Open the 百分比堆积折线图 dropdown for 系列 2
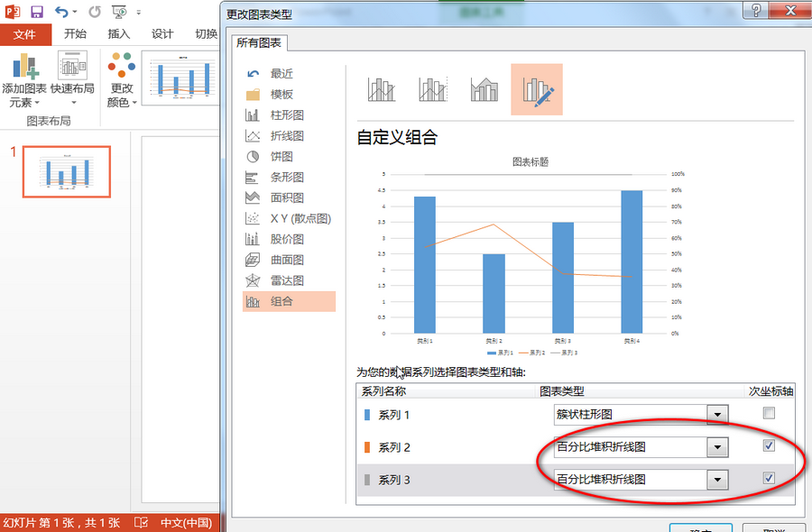 pos(720,446)
